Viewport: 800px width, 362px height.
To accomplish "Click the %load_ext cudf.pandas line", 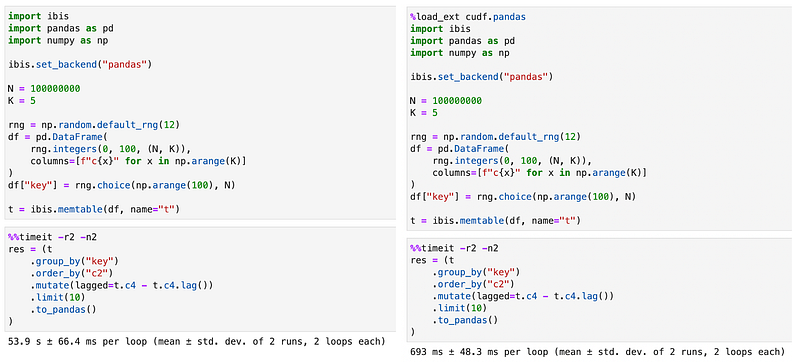I will click(468, 17).
